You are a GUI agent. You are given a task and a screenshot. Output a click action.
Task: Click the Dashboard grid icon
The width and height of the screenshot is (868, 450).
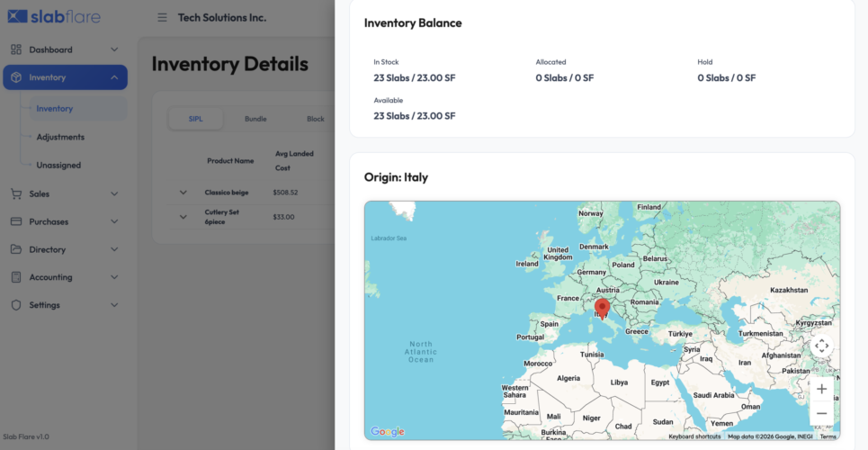(16, 49)
